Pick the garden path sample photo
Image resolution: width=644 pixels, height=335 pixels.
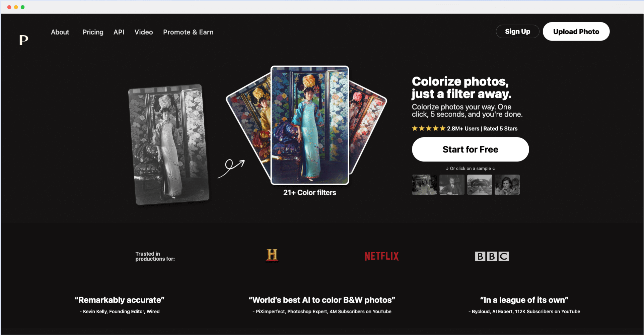(480, 185)
